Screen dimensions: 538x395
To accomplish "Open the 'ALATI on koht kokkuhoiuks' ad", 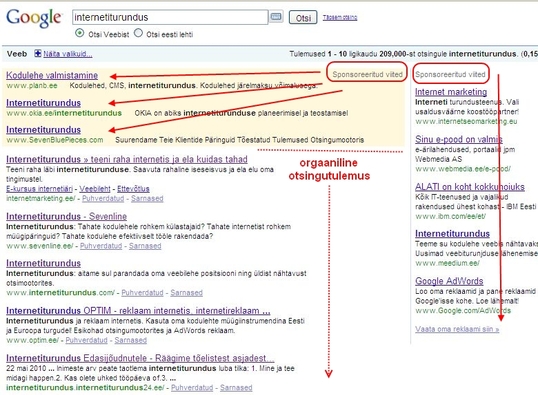I will (x=470, y=187).
